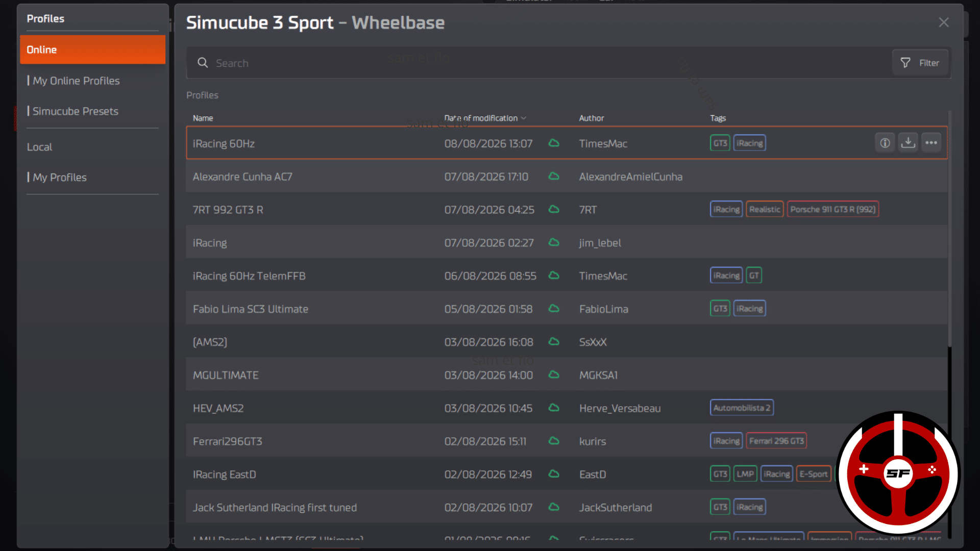Click the SF steering wheel logo
Viewport: 980px width, 551px height.
click(x=898, y=472)
